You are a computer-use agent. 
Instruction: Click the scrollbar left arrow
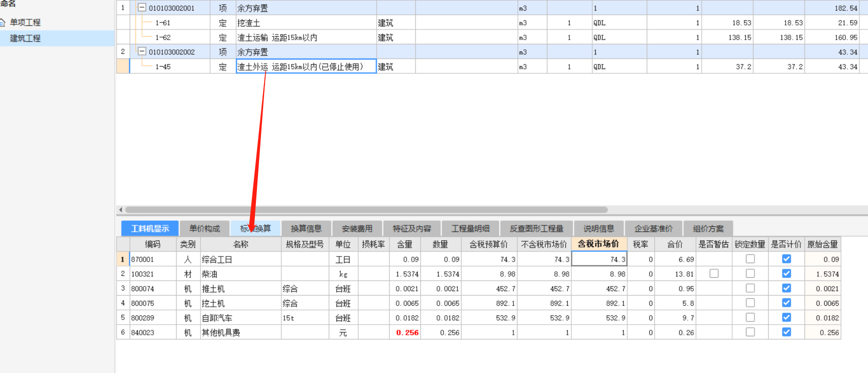pos(121,210)
